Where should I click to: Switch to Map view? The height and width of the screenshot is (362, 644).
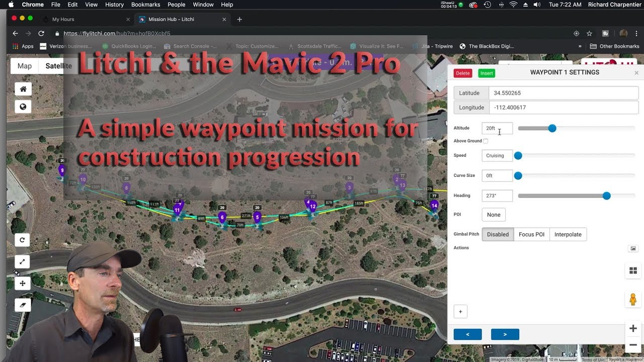tap(25, 66)
